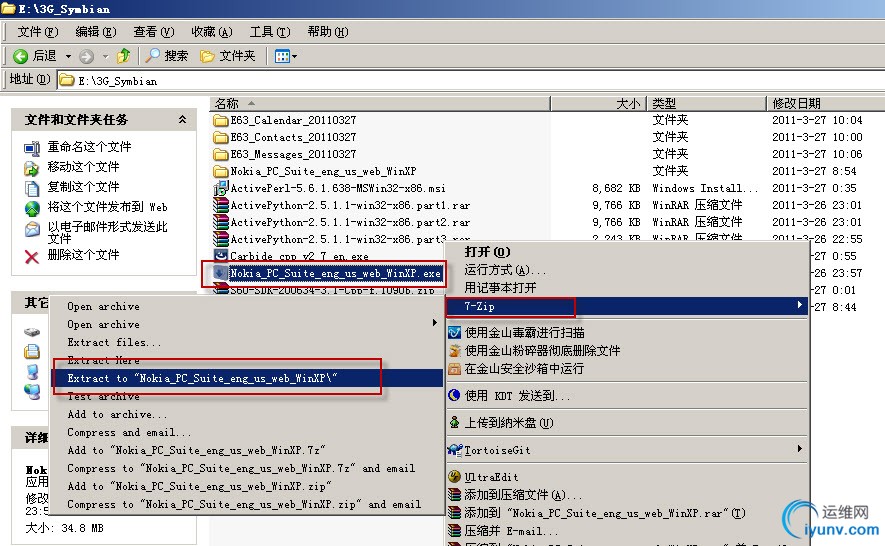Expand second Open archive submenu arrow
The width and height of the screenshot is (885, 546).
[x=435, y=322]
